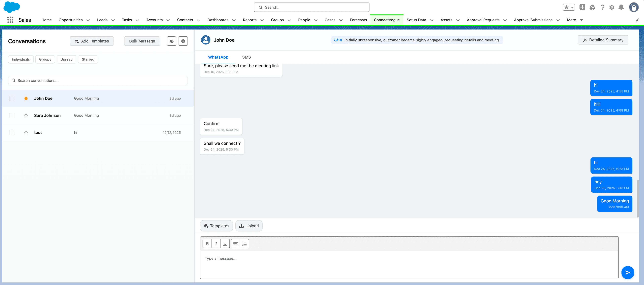
Task: Toggle bold formatting in the message editor
Action: click(x=207, y=244)
